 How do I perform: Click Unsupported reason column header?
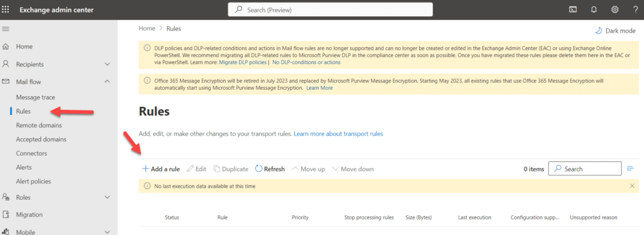pyautogui.click(x=594, y=217)
